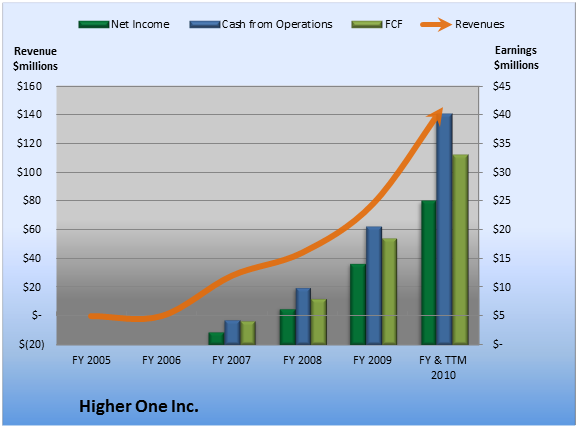Click the 'Higher One Inc.' chart title

pos(139,406)
